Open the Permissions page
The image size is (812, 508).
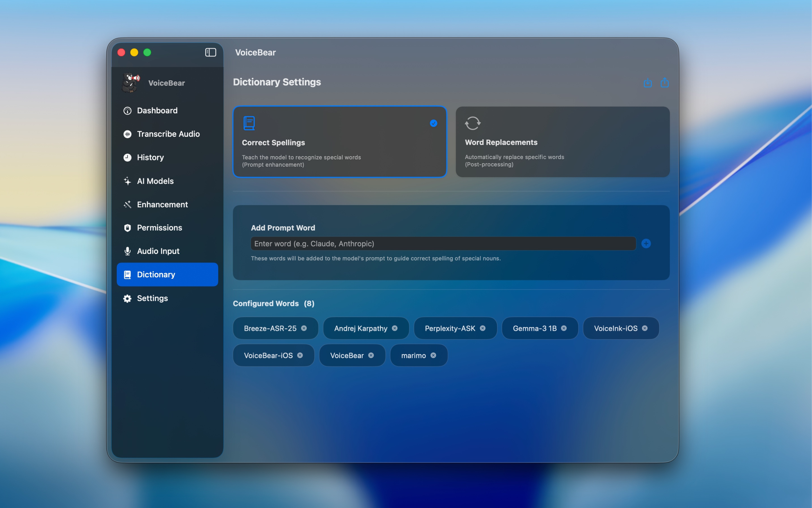(x=167, y=228)
